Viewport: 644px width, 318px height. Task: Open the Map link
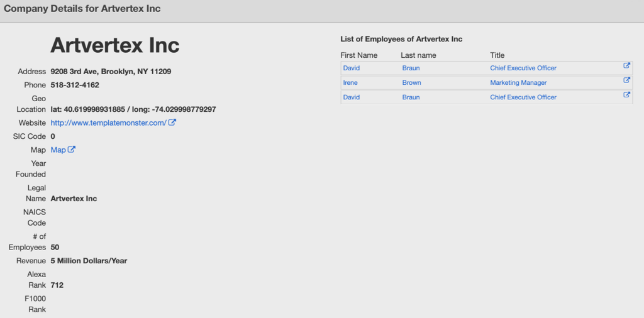coord(58,150)
